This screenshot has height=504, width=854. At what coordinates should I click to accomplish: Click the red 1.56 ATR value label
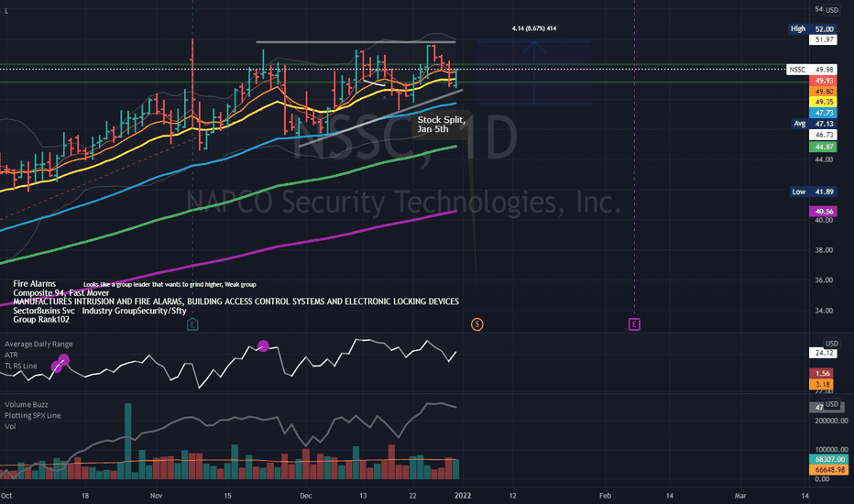[x=821, y=373]
